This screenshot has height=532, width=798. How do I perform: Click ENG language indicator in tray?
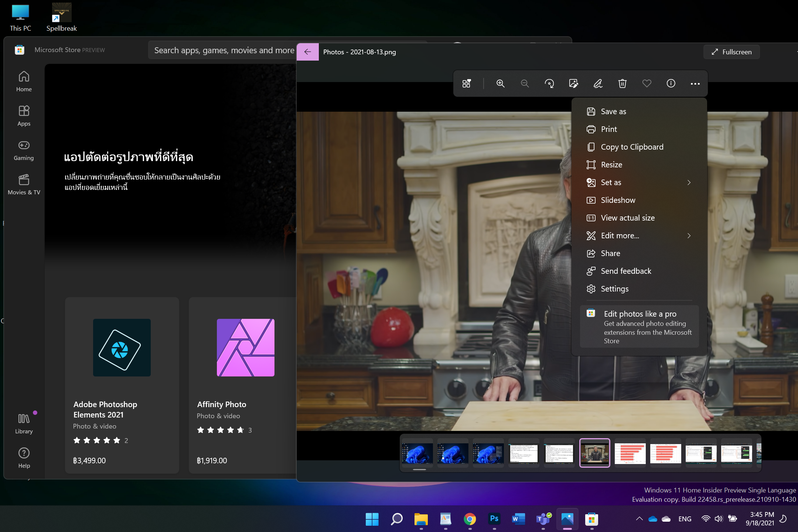[685, 519]
